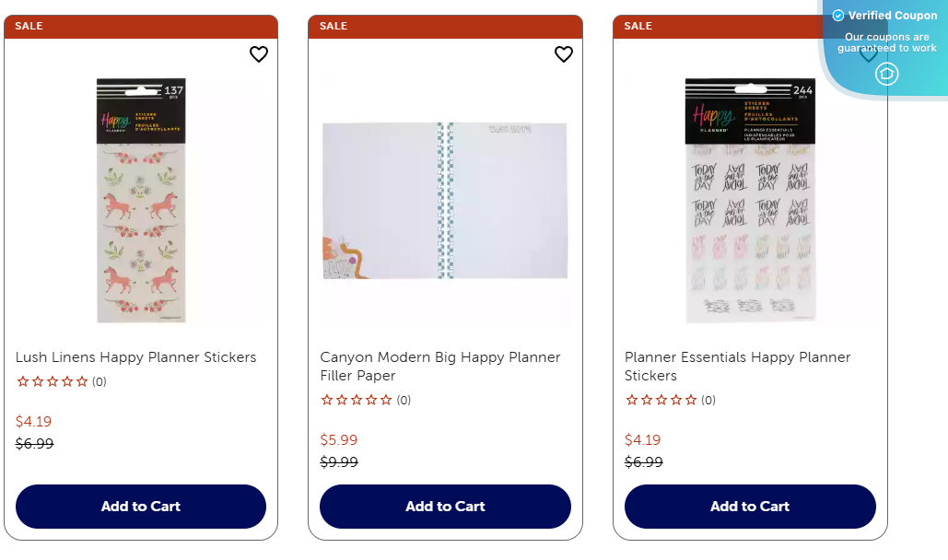Click the SALE badge on Canyon filler paper
The width and height of the screenshot is (948, 560).
tap(334, 25)
